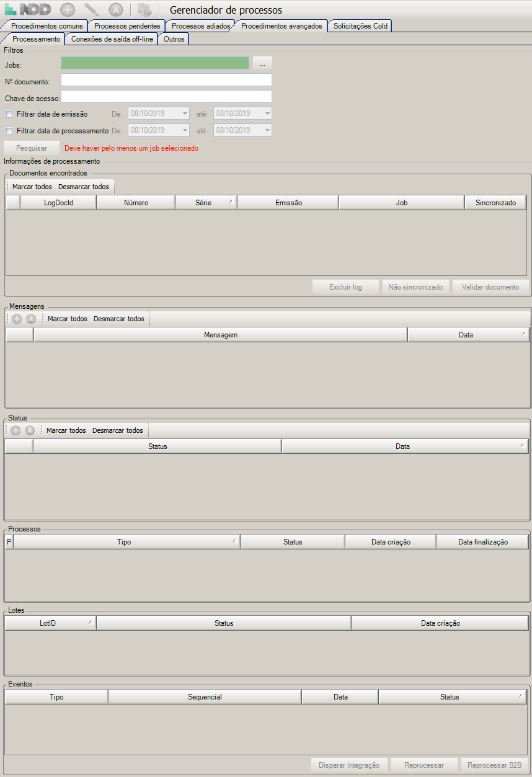This screenshot has width=532, height=777.
Task: Switch to Processos pendentes tab
Action: point(127,26)
